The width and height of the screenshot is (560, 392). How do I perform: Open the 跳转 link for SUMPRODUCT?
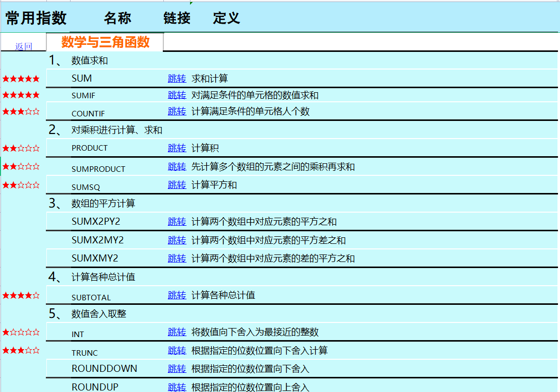point(177,166)
